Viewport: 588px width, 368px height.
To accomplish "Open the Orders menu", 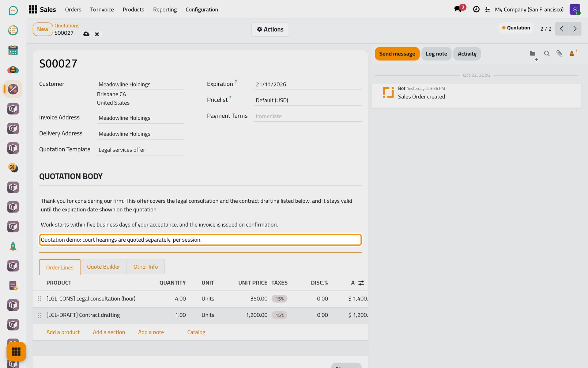I will (73, 10).
